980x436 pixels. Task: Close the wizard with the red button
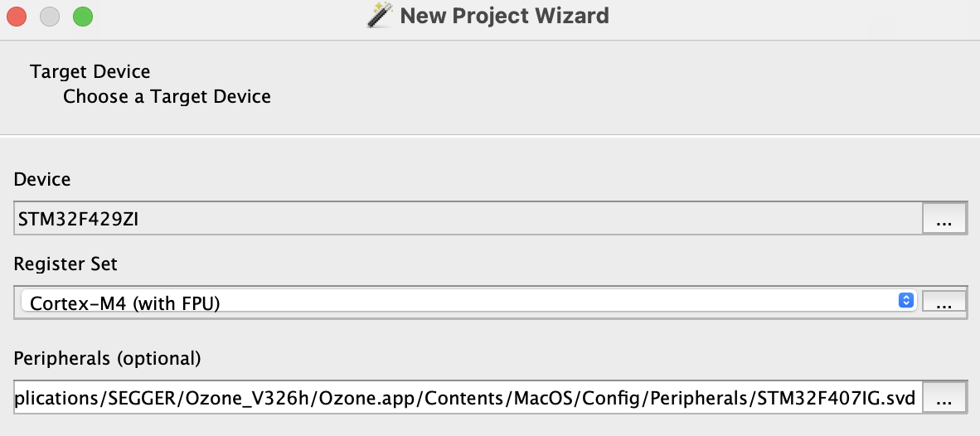[17, 17]
